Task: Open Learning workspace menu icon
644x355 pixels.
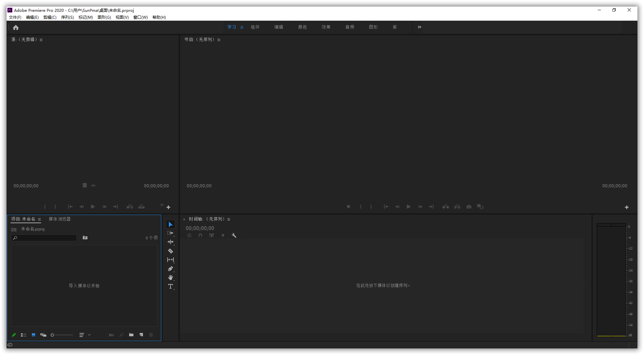Action: (242, 28)
